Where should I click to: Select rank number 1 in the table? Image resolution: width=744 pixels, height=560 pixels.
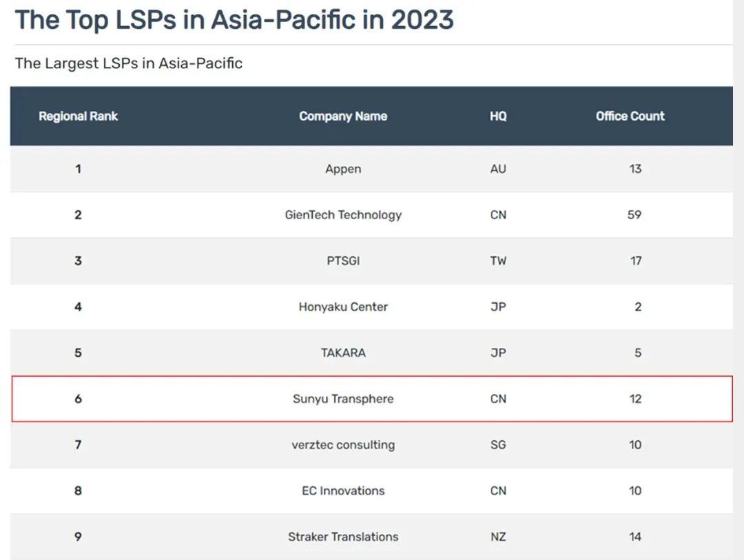pos(78,169)
